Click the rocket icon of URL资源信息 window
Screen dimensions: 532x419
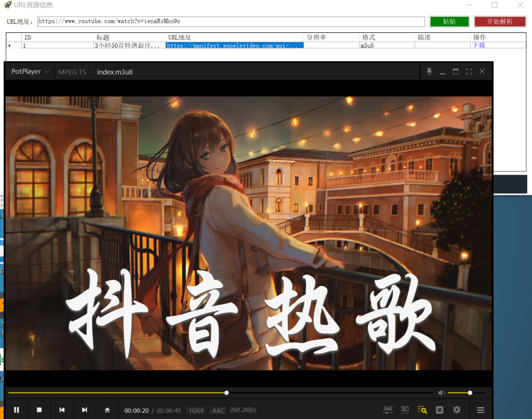pyautogui.click(x=7, y=5)
